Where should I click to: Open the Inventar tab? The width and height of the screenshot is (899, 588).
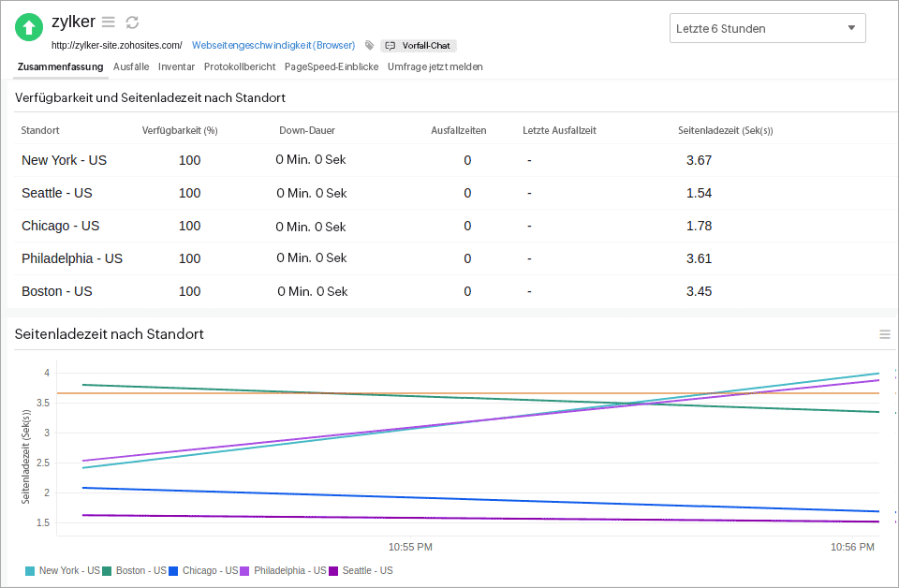176,66
